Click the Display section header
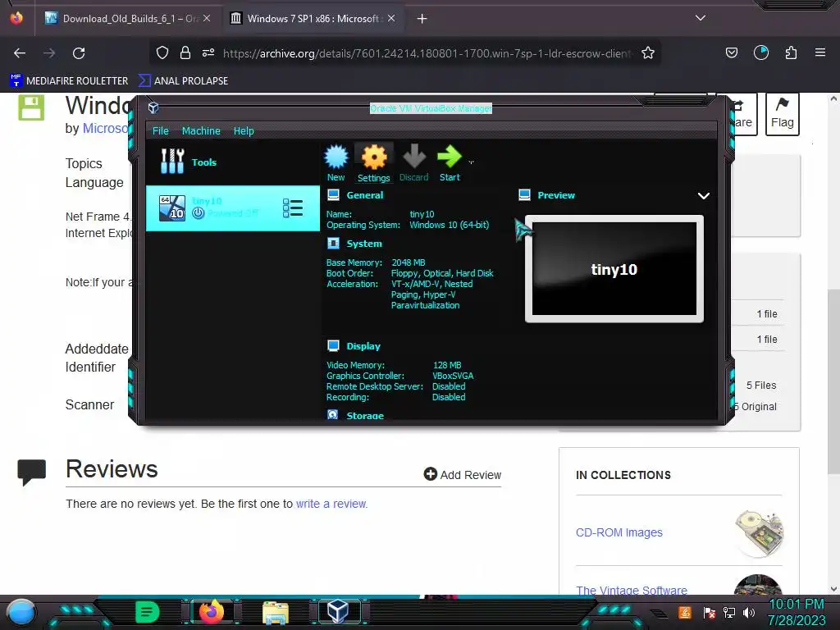Image resolution: width=840 pixels, height=630 pixels. pos(363,346)
